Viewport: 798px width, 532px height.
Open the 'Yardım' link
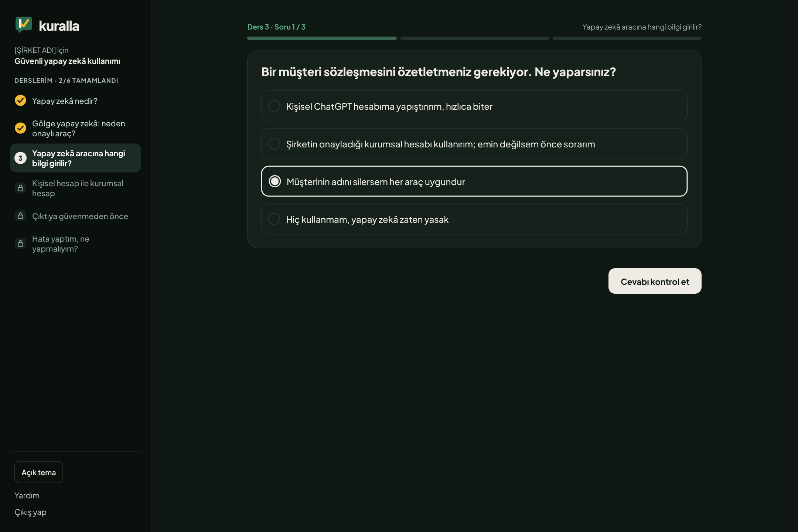pyautogui.click(x=27, y=495)
